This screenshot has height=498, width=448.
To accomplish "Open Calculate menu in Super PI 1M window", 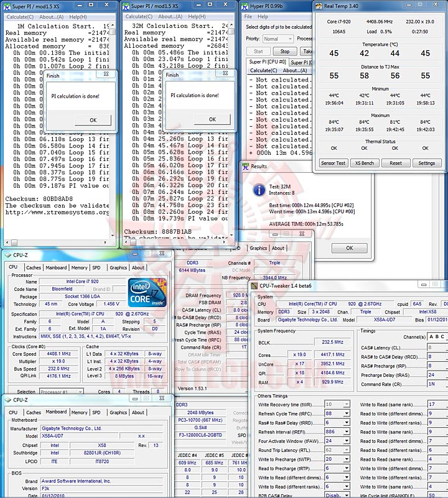I will click(x=20, y=17).
